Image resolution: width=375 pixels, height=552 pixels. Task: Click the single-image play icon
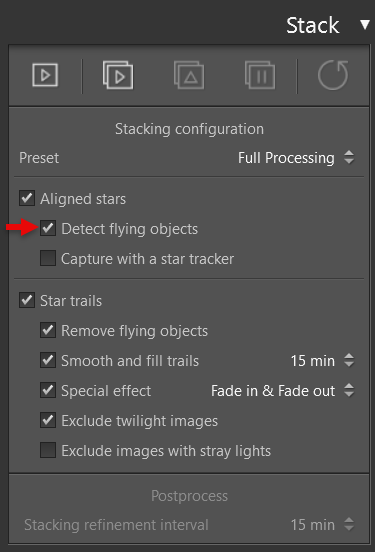[45, 75]
